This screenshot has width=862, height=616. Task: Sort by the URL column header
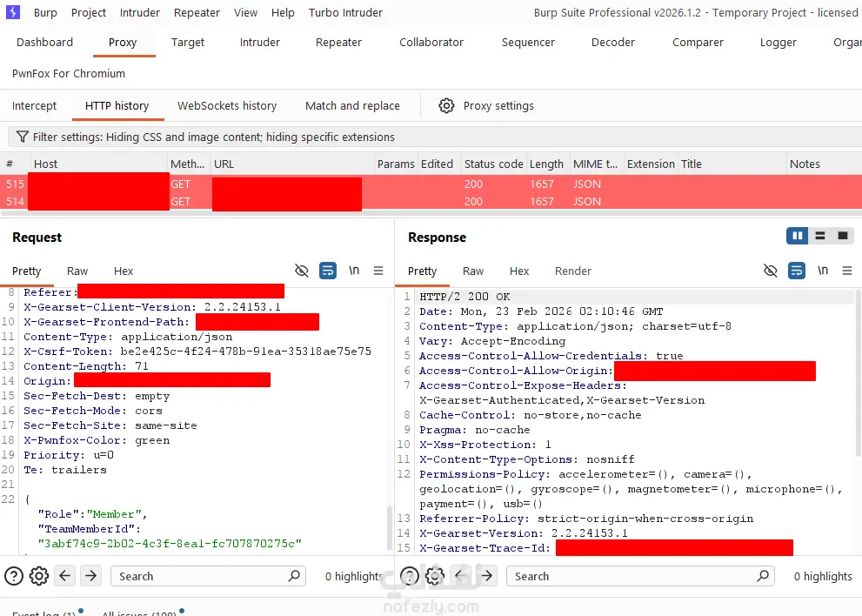pos(292,164)
